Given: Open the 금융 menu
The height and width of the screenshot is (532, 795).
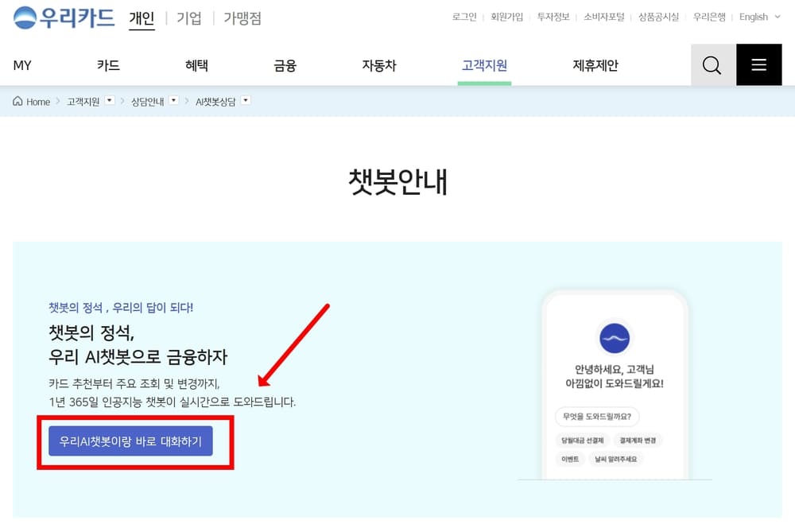Looking at the screenshot, I should pyautogui.click(x=285, y=65).
